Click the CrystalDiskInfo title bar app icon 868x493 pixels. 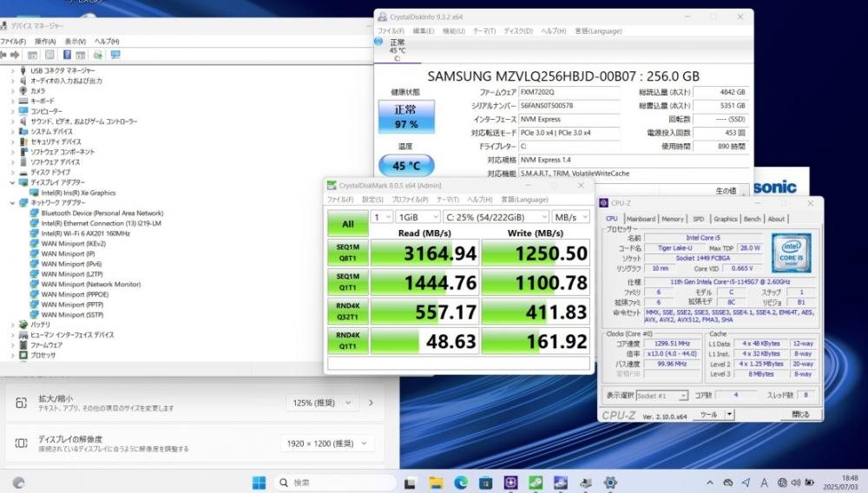383,17
